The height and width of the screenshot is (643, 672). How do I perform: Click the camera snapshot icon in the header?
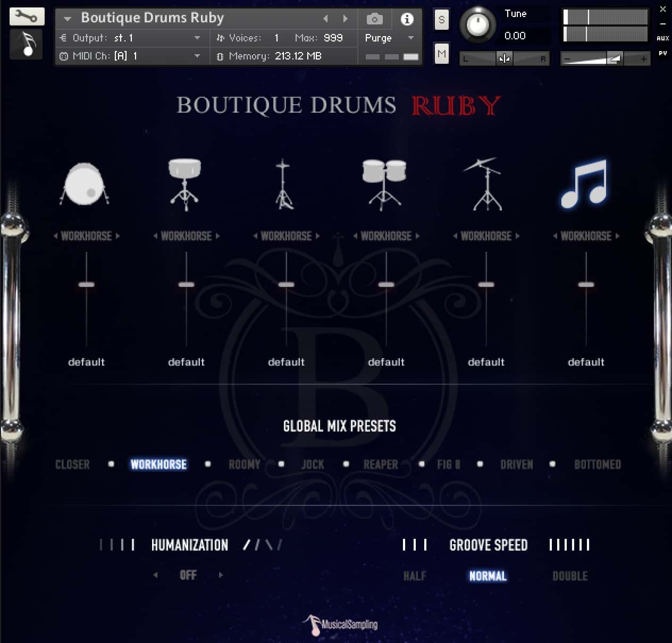coord(374,19)
